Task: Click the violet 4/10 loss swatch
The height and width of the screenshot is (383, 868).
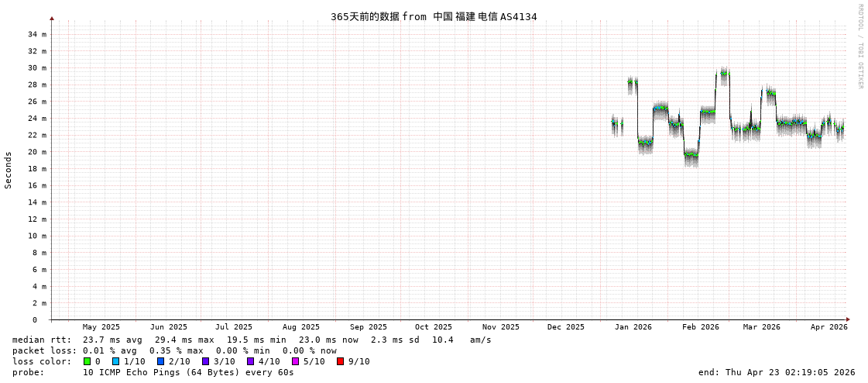Action: [250, 361]
